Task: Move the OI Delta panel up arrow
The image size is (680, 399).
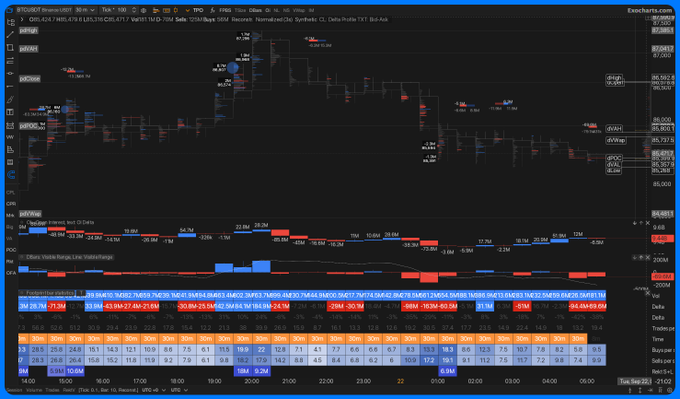Action: coord(641,223)
